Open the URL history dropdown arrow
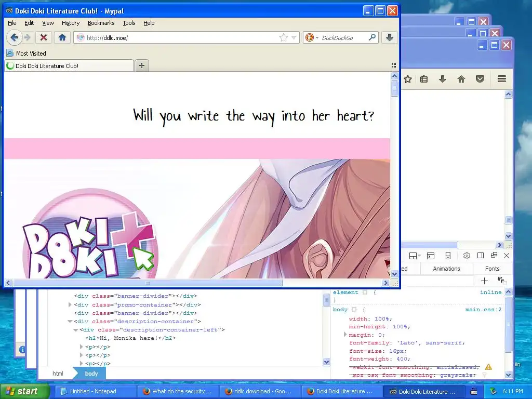 pos(294,37)
